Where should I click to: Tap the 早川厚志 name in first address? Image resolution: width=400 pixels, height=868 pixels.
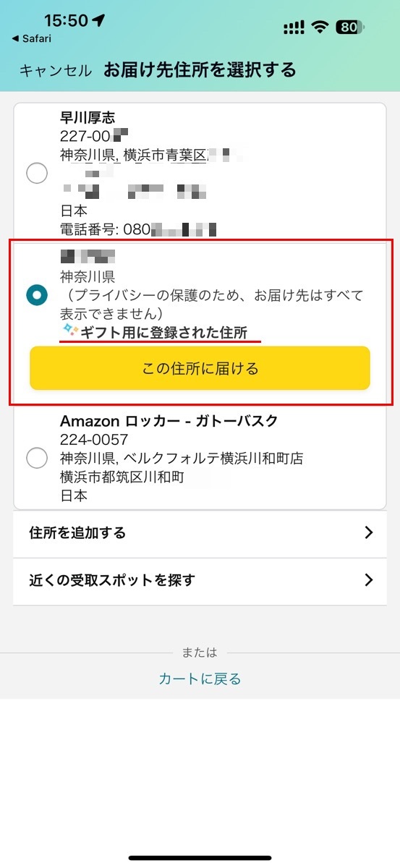(88, 117)
